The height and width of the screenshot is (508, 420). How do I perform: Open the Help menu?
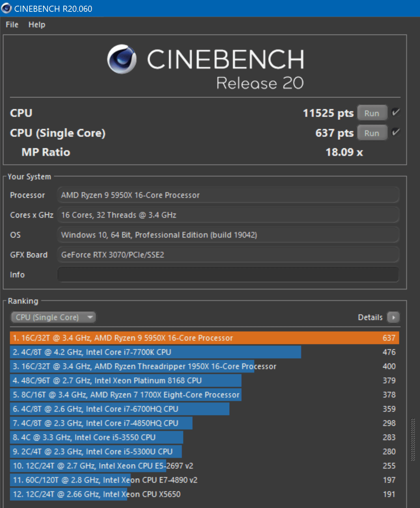(37, 24)
